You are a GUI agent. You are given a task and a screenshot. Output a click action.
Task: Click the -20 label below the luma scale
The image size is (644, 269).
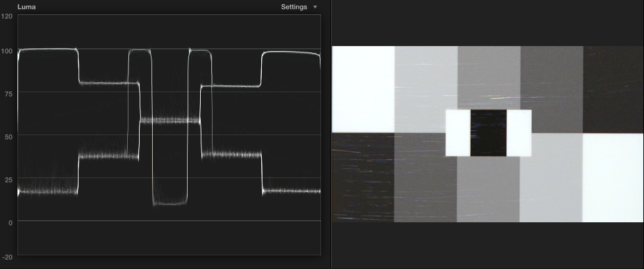[7, 257]
